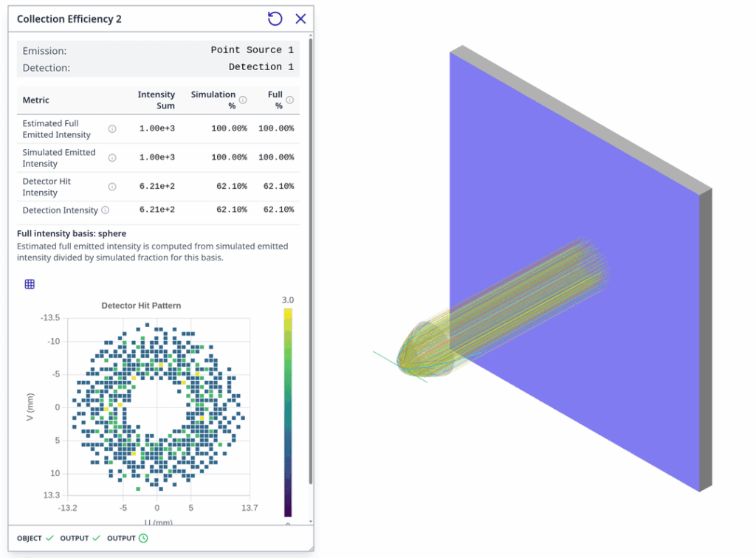Refresh the Collection Efficiency 2 results
Image resolution: width=756 pixels, height=558 pixels.
click(275, 18)
